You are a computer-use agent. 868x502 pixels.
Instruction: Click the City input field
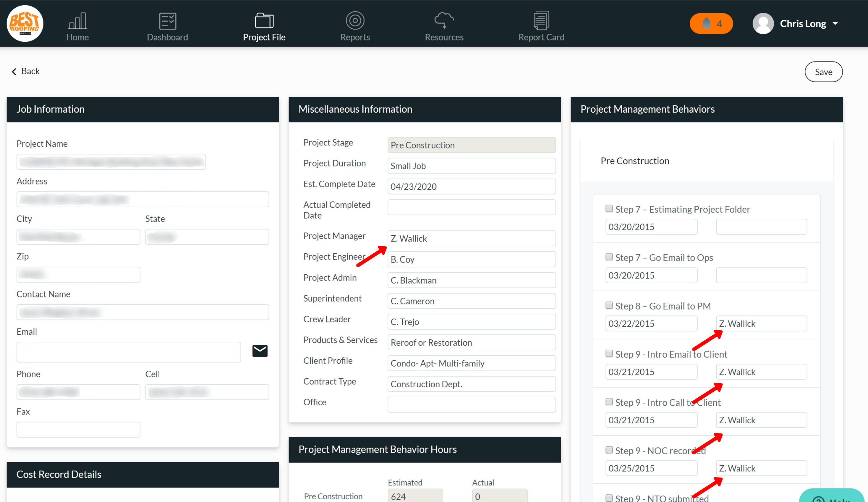click(x=78, y=237)
